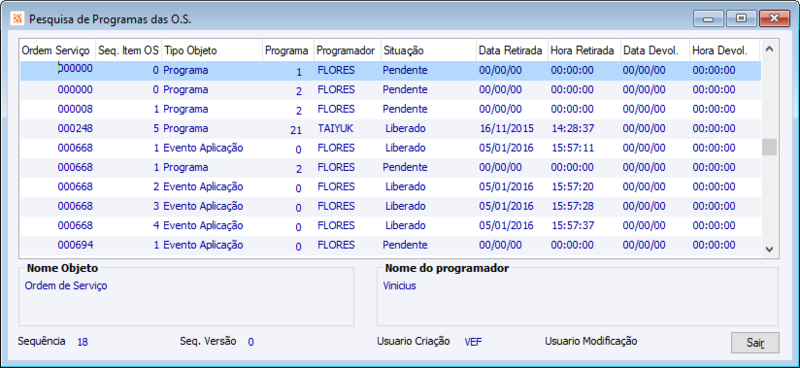Click Usuario Criação value VEF

(x=473, y=342)
